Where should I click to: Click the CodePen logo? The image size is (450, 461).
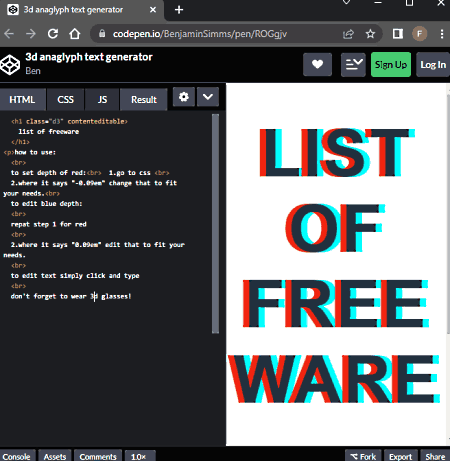(x=10, y=65)
